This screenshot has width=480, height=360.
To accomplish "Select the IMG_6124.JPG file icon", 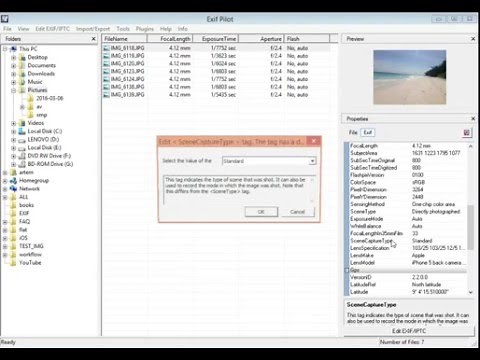I will point(106,79).
